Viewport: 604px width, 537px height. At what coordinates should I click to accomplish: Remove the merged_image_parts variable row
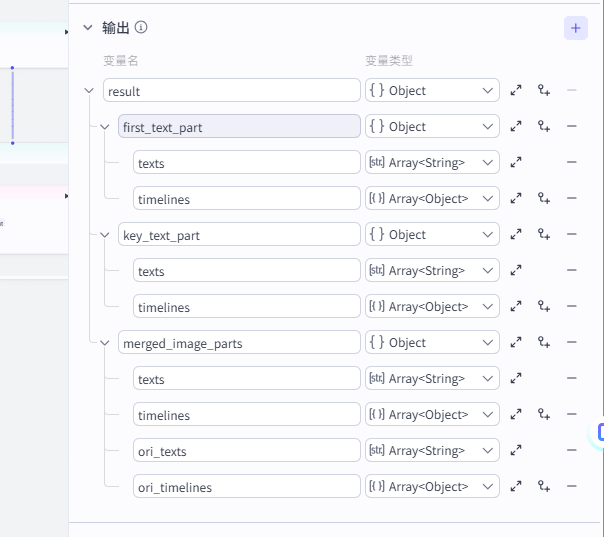point(572,343)
